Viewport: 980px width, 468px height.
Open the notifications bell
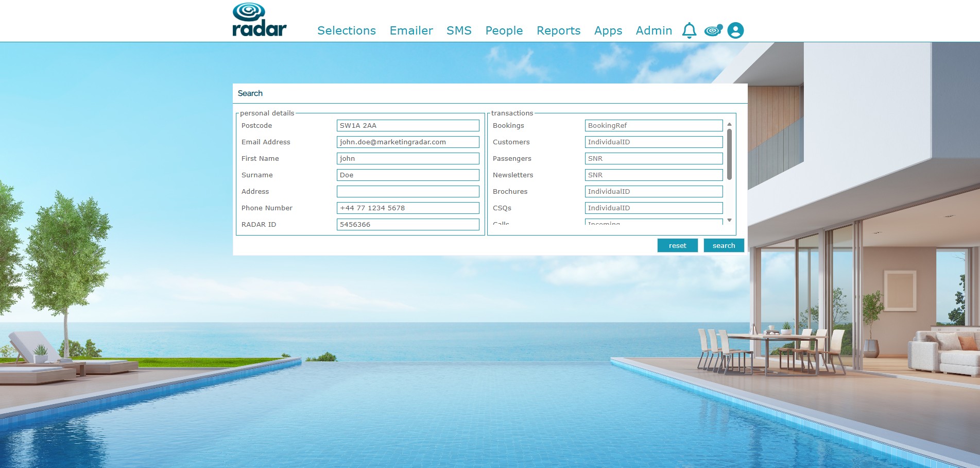pos(689,30)
